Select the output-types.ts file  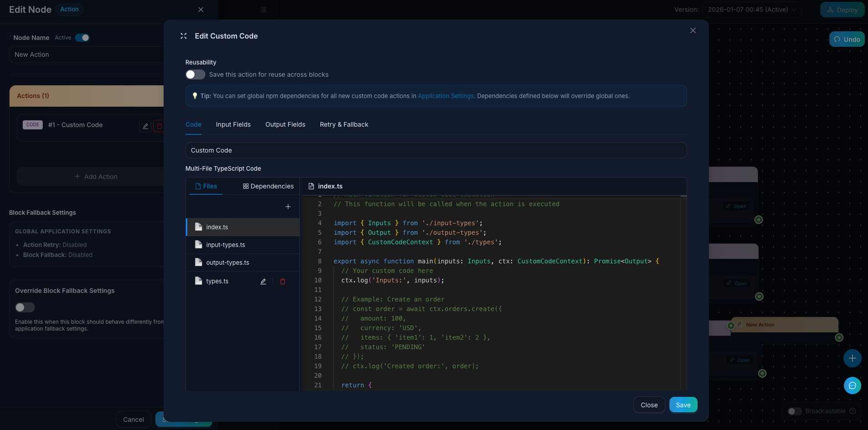[227, 262]
